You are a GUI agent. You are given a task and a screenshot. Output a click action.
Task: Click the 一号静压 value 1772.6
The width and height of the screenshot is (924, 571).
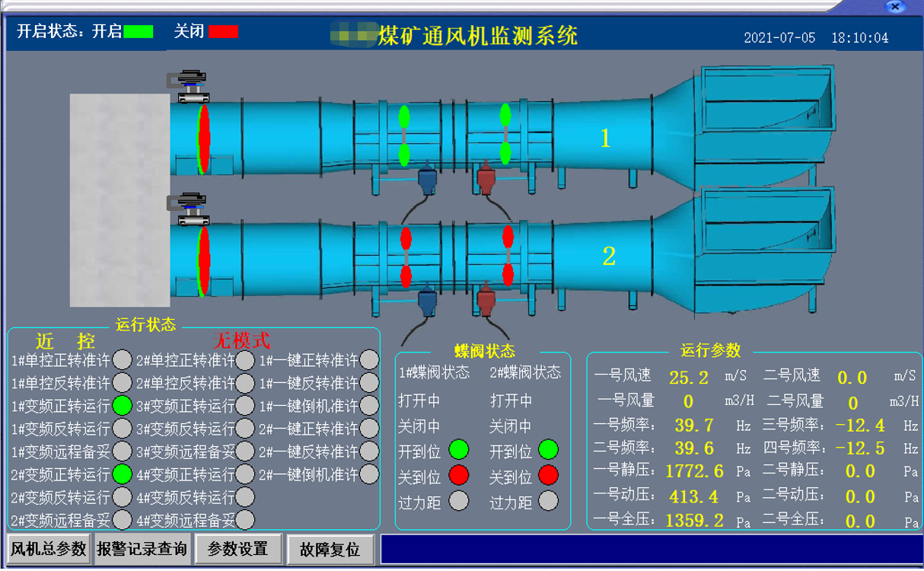point(694,471)
